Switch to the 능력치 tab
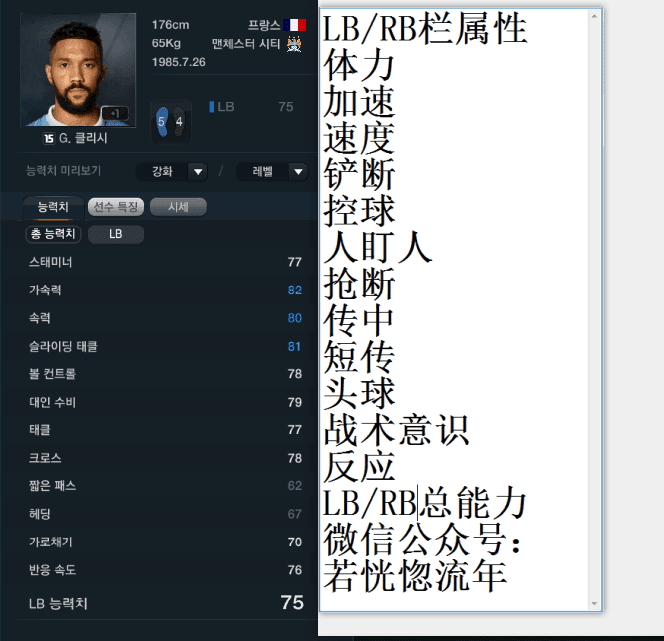 pyautogui.click(x=53, y=207)
